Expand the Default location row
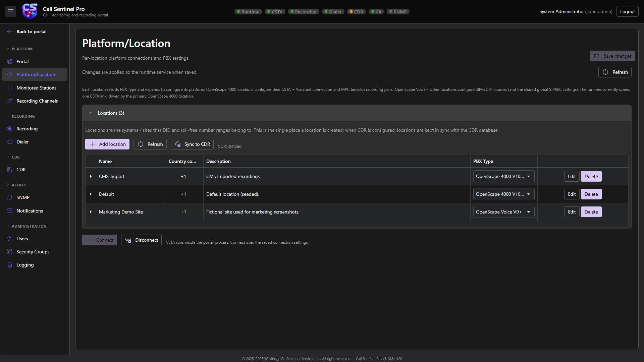644x362 pixels. 91,194
